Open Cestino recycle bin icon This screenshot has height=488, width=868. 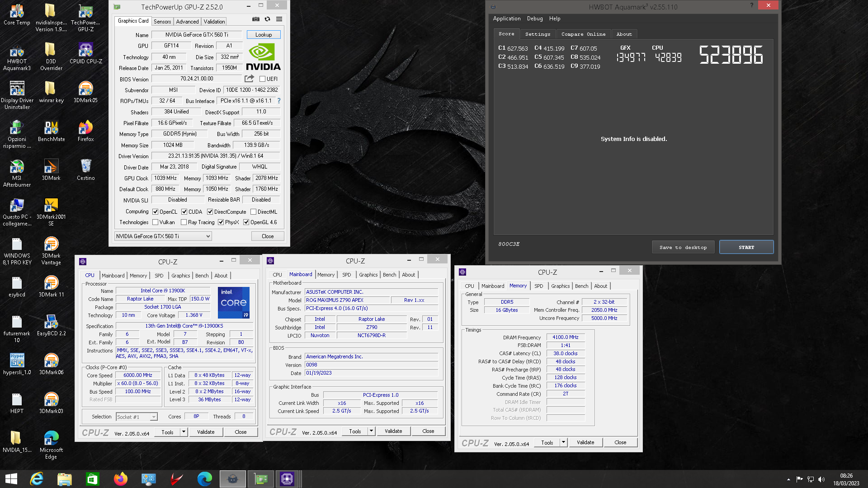point(85,170)
